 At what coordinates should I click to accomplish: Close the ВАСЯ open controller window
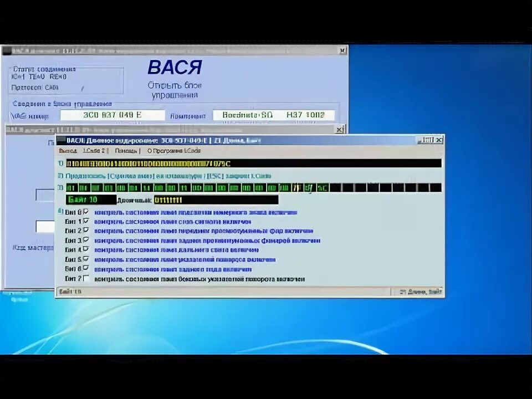coord(342,50)
